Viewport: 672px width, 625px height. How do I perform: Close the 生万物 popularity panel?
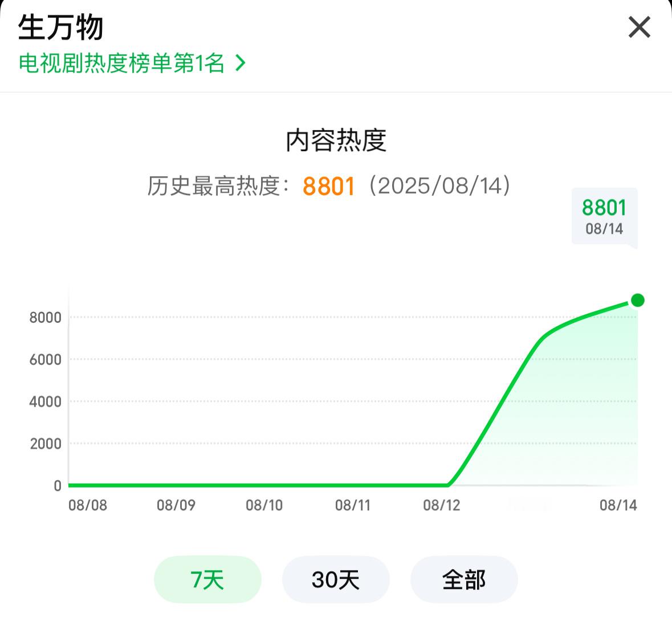tap(639, 27)
